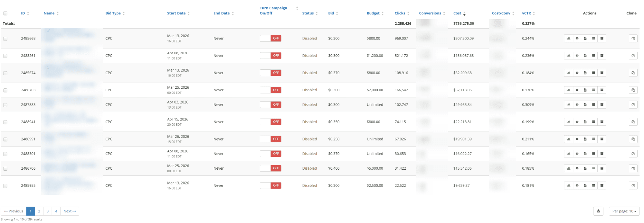
Task: Open gear settings for campaign 2488301
Action: pos(577,154)
